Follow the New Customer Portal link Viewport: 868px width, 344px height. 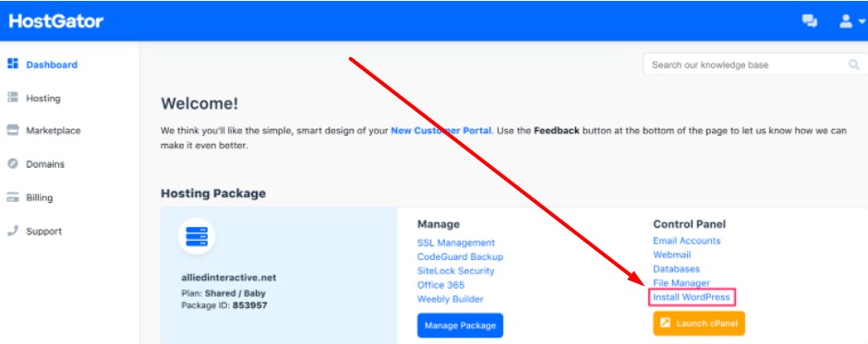tap(440, 131)
